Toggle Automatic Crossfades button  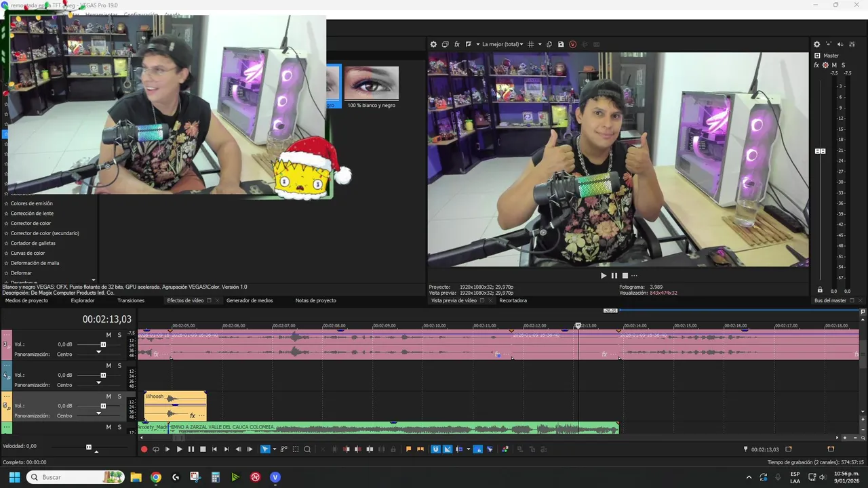448,449
